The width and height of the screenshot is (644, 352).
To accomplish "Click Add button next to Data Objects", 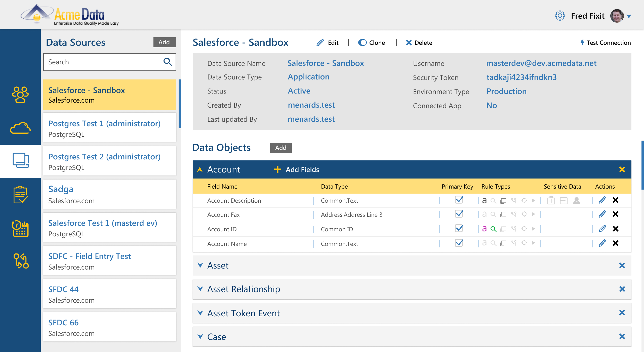I will [x=281, y=148].
